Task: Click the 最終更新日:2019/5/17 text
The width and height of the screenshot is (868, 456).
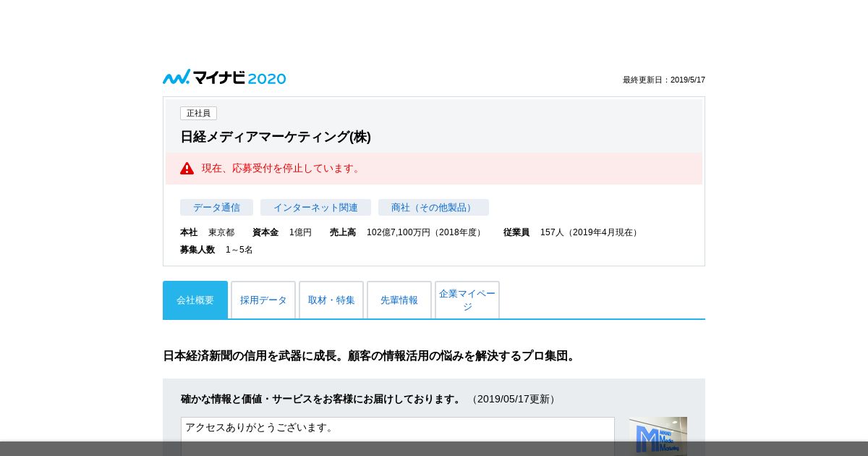Action: (664, 80)
